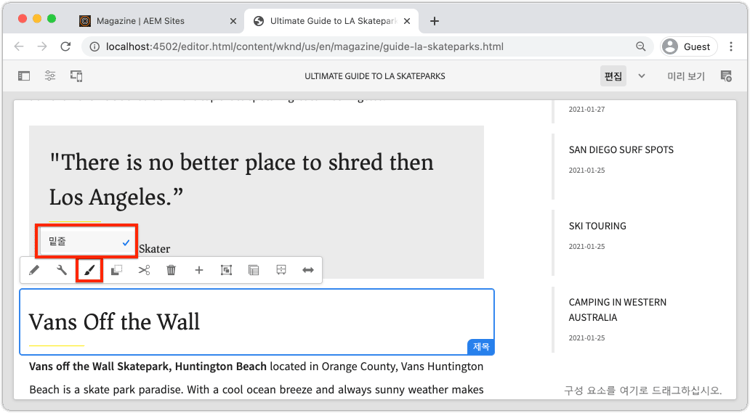Open Camping in Western Australia article
This screenshot has width=750, height=413.
coord(617,310)
